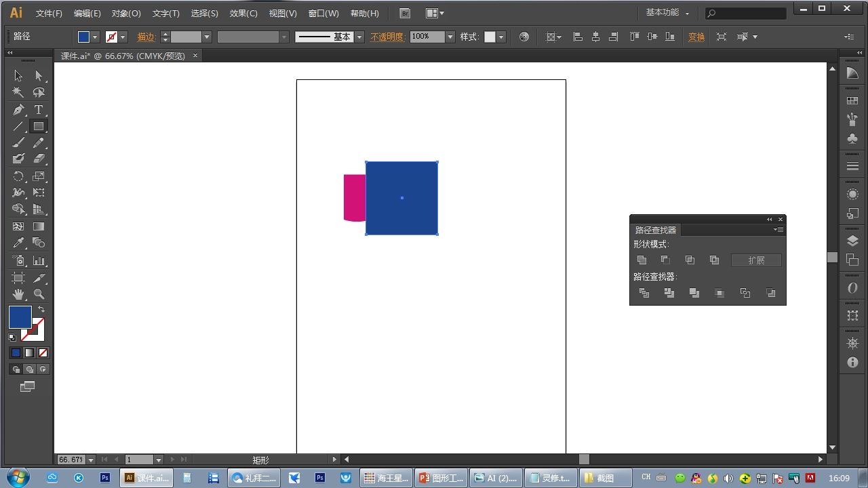Click Minus Back in Pathfinder panel

point(770,293)
